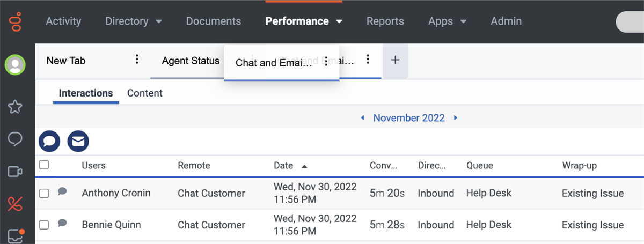
Task: Click the Bennie Quinn user name
Action: pyautogui.click(x=111, y=225)
